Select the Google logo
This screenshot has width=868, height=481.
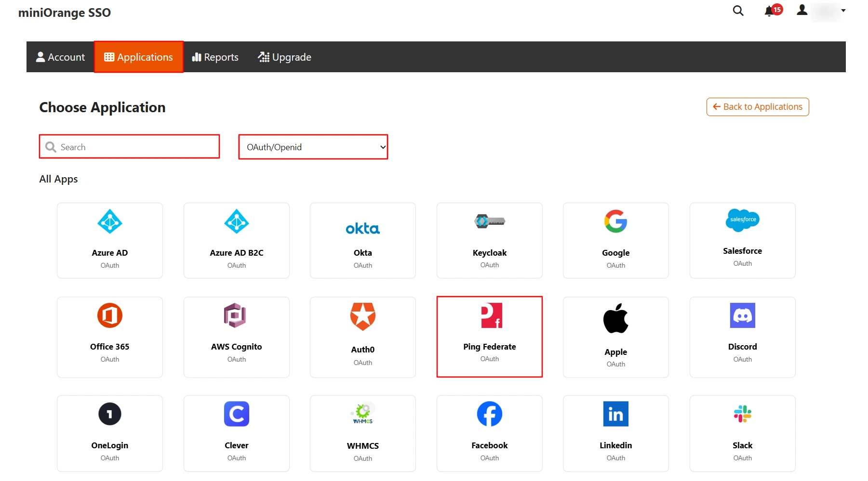pyautogui.click(x=616, y=221)
